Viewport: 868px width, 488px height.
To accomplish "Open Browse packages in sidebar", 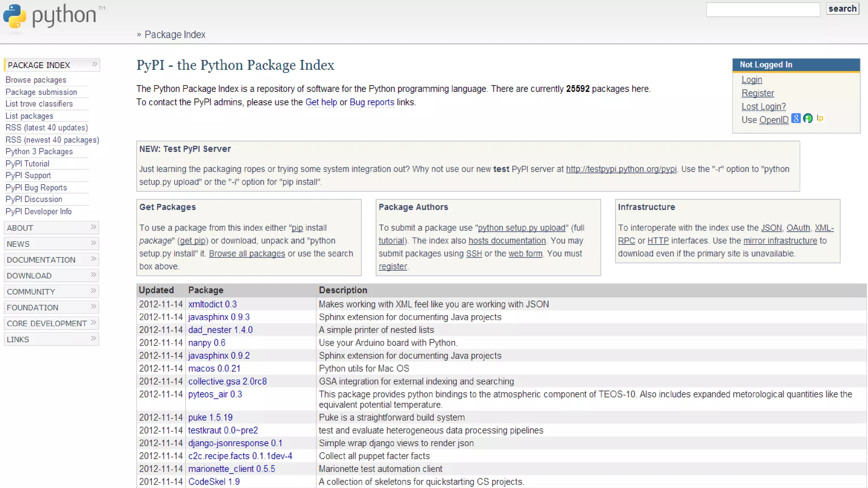I will [x=36, y=80].
